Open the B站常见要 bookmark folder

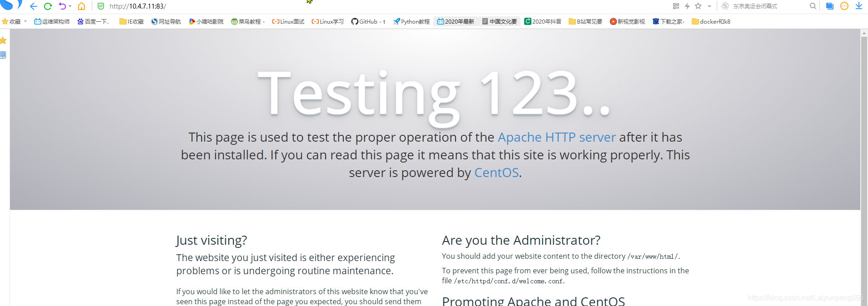pyautogui.click(x=585, y=21)
